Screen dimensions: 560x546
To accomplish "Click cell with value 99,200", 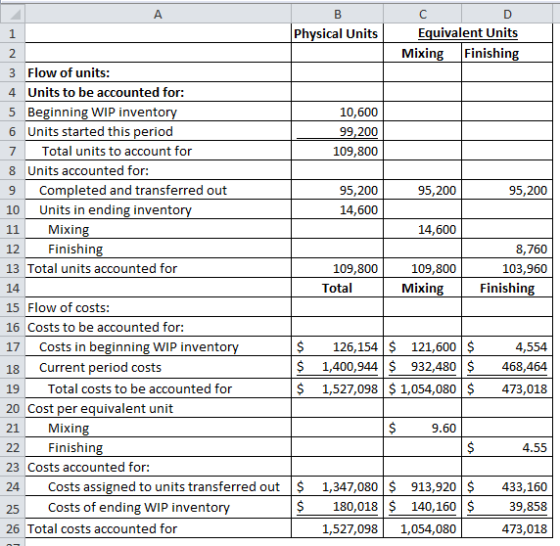I will pyautogui.click(x=338, y=131).
